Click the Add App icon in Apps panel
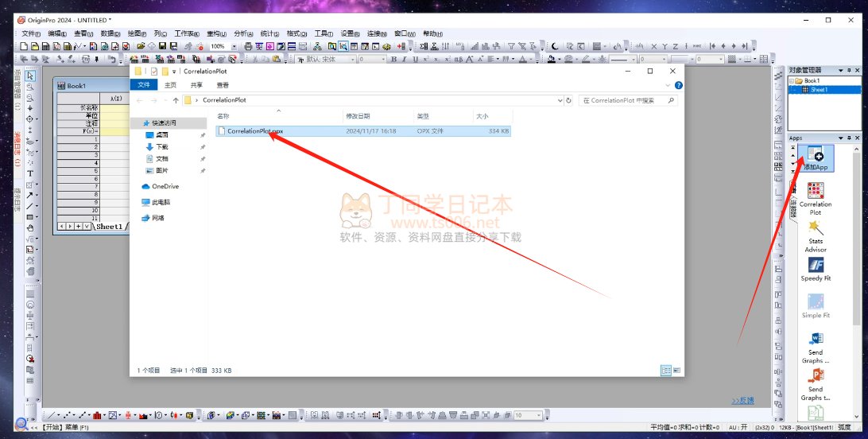 (x=816, y=157)
